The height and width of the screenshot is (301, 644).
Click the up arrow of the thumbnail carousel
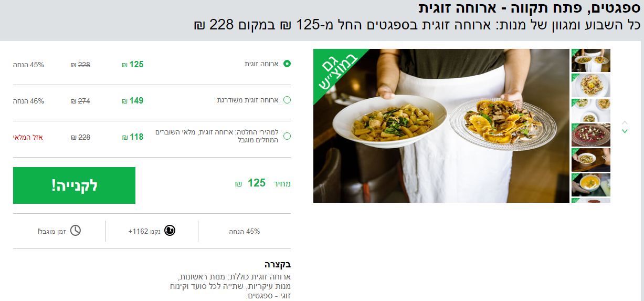625,122
